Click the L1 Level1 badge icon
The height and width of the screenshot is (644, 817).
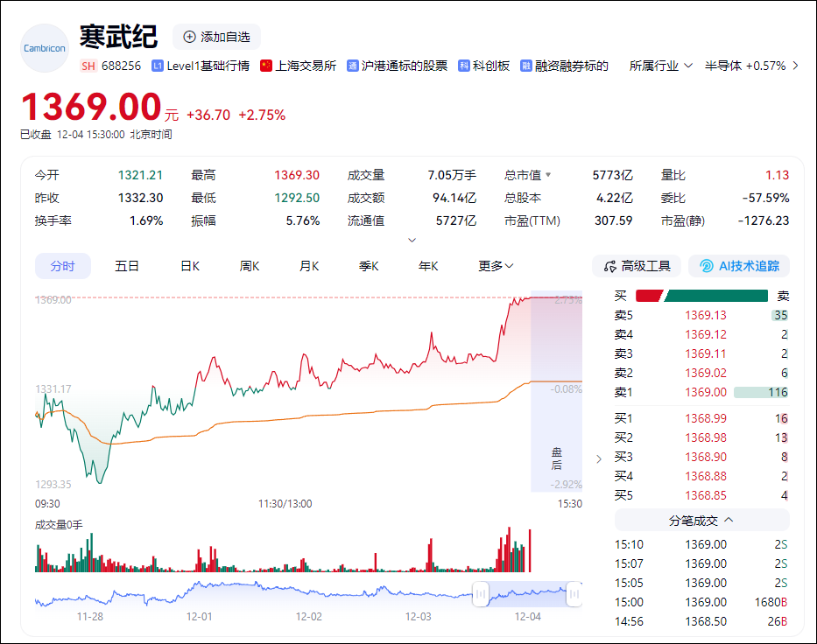(x=158, y=66)
